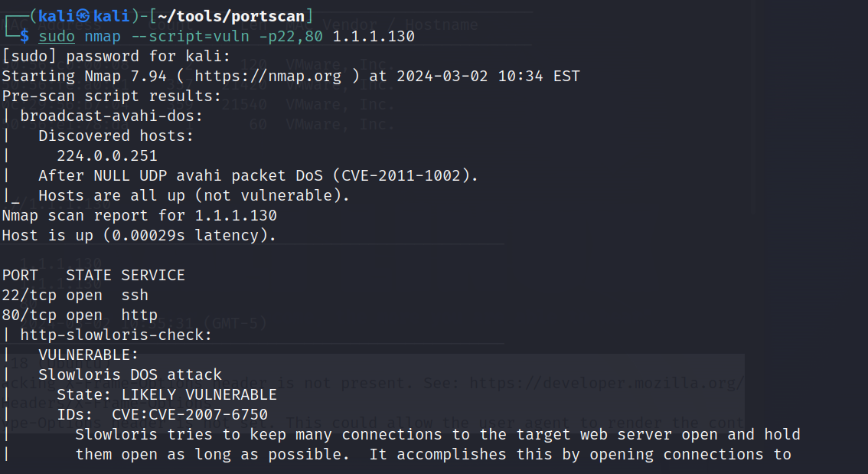The width and height of the screenshot is (868, 474).
Task: Click the Kali skull icon in prompt
Action: tap(83, 16)
